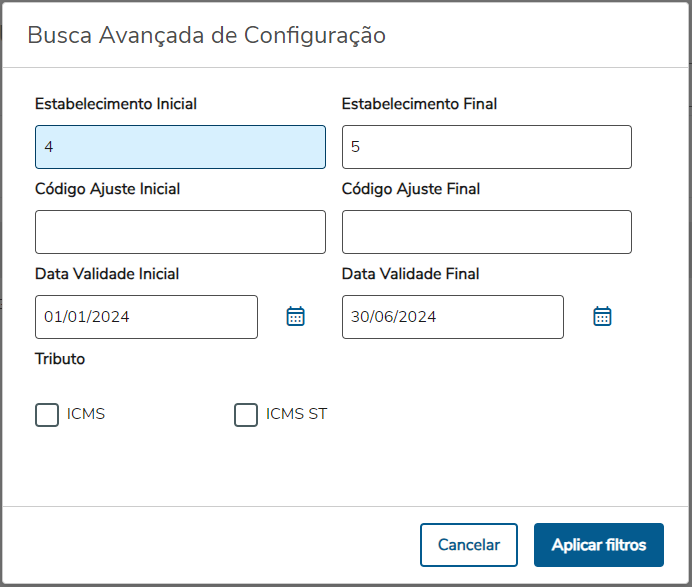Image resolution: width=692 pixels, height=587 pixels.
Task: Click the Estabelecimento Final field containing 5
Action: 486,147
